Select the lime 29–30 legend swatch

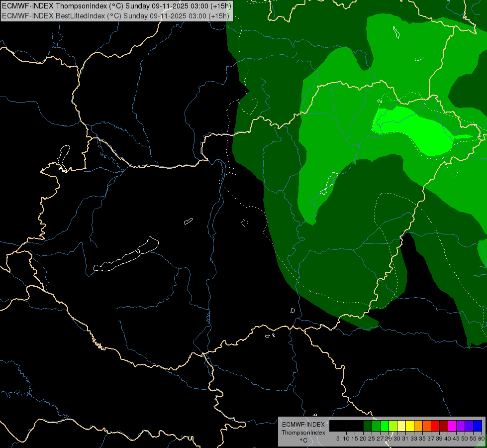point(393,426)
